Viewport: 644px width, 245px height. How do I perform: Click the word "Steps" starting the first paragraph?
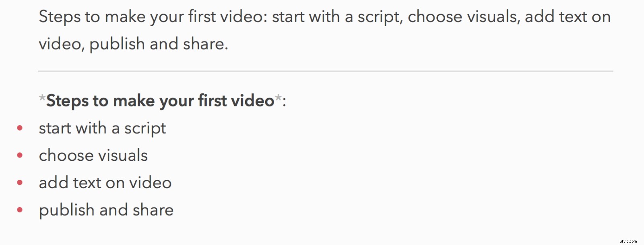60,17
